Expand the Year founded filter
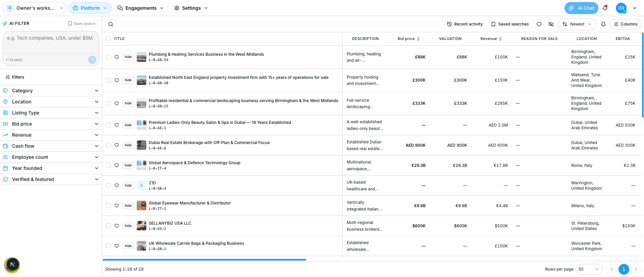 click(x=51, y=168)
